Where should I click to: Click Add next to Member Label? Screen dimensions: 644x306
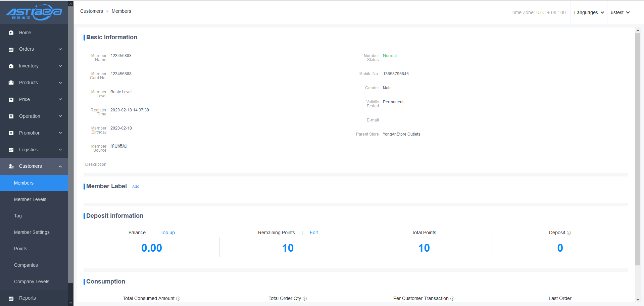(x=136, y=187)
